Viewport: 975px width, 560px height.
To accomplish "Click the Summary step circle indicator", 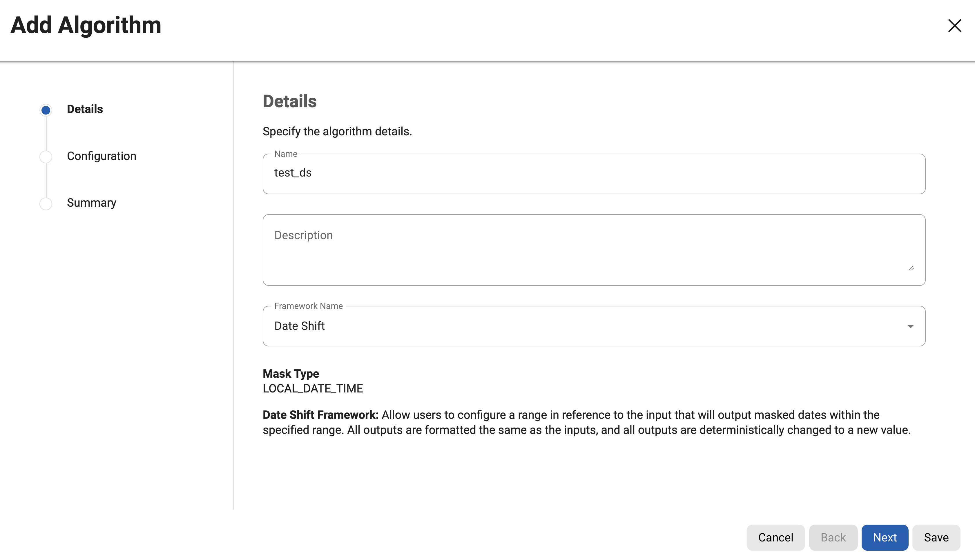I will tap(46, 203).
